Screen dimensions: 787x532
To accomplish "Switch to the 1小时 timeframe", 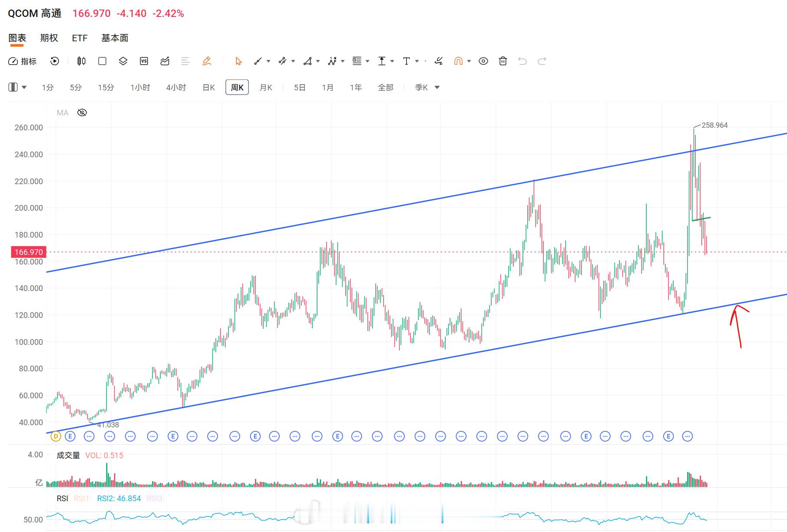I will click(x=140, y=88).
